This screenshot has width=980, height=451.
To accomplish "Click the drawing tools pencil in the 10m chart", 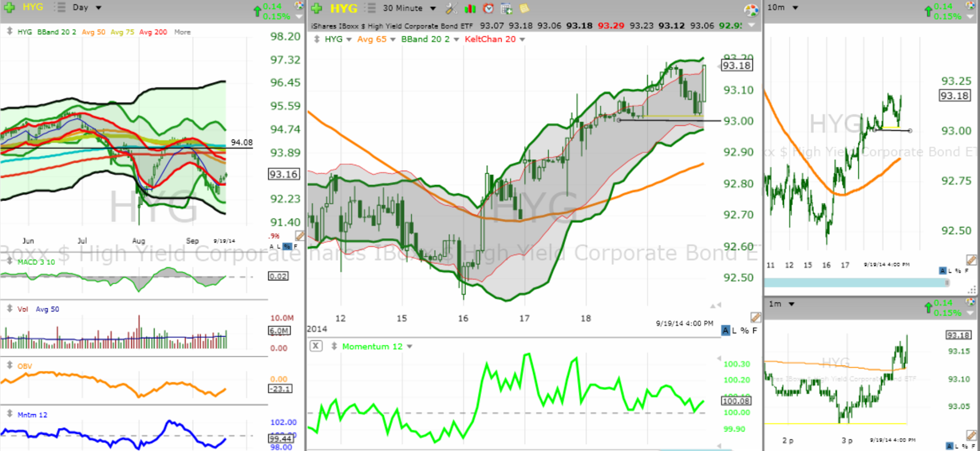I will click(971, 260).
